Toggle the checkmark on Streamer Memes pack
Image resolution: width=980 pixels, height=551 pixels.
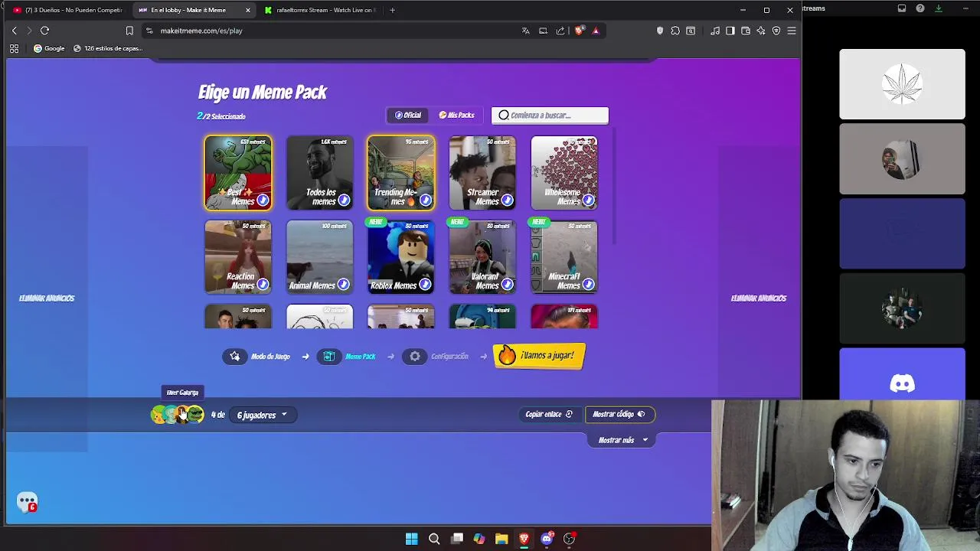(507, 201)
